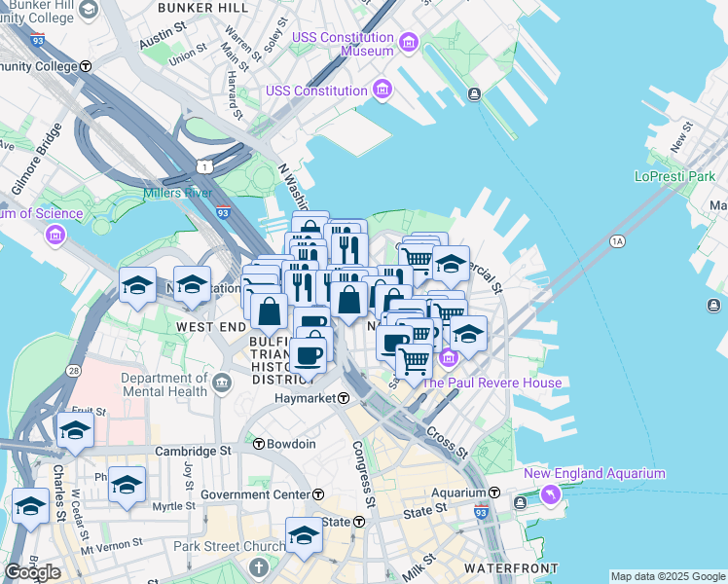Select the school marker on Commercial St

pos(451,265)
